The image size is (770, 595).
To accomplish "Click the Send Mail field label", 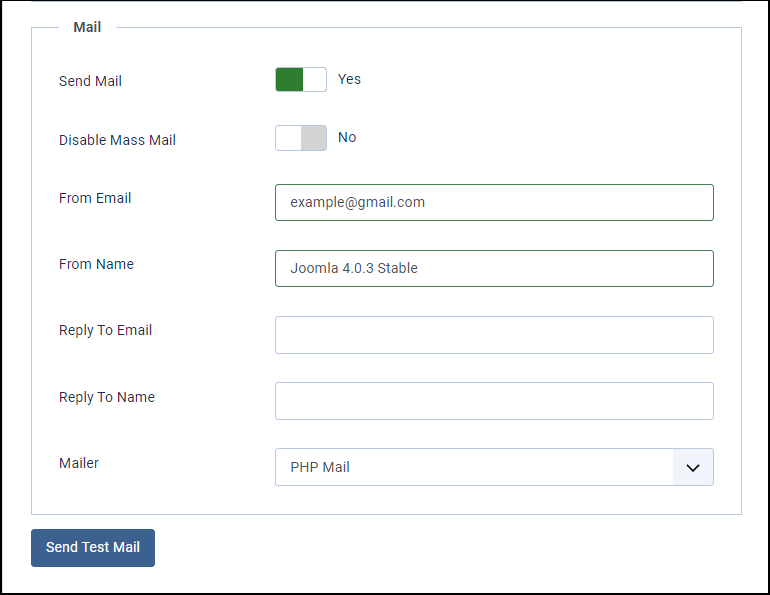I will (x=90, y=81).
